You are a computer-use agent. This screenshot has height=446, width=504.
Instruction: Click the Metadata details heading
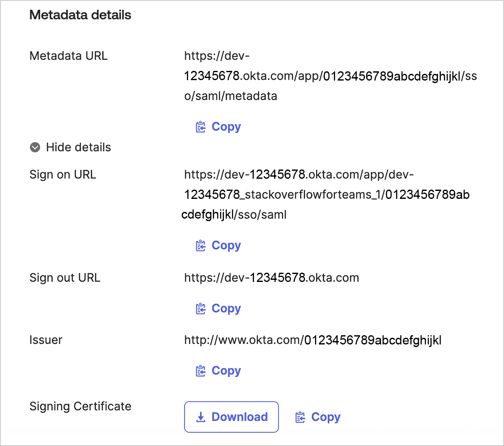pyautogui.click(x=80, y=15)
